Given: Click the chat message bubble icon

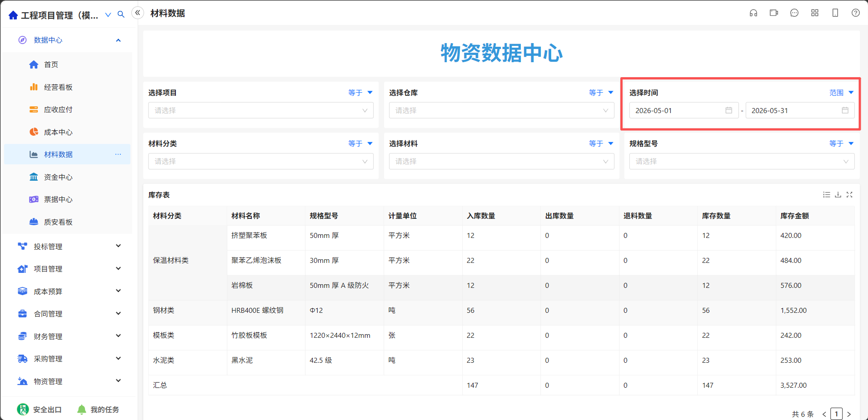Looking at the screenshot, I should coord(794,13).
